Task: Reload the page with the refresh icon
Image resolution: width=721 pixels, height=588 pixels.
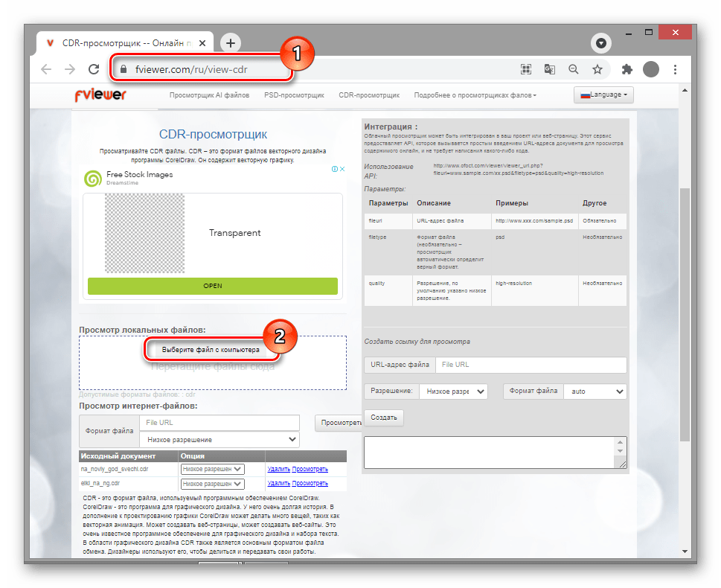Action: pos(94,69)
